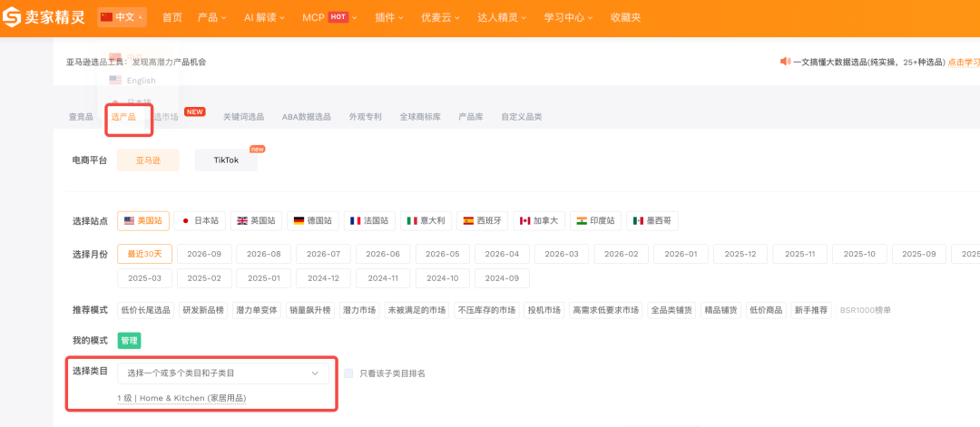
Task: Apply the 精品铺货 recommended mode
Action: coord(720,310)
